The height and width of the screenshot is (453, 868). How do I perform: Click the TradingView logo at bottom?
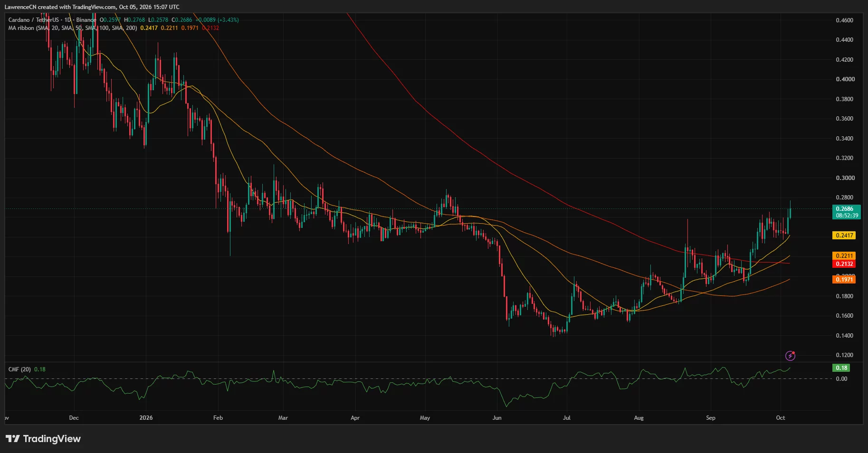(43, 439)
